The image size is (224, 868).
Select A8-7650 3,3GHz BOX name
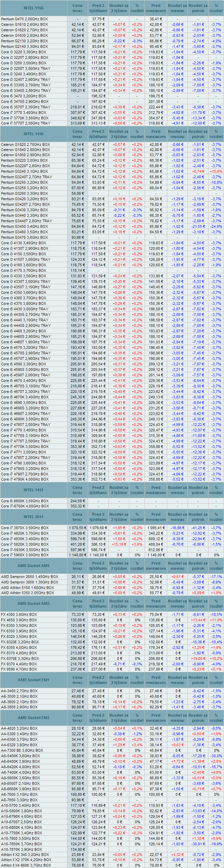[x=19, y=800]
